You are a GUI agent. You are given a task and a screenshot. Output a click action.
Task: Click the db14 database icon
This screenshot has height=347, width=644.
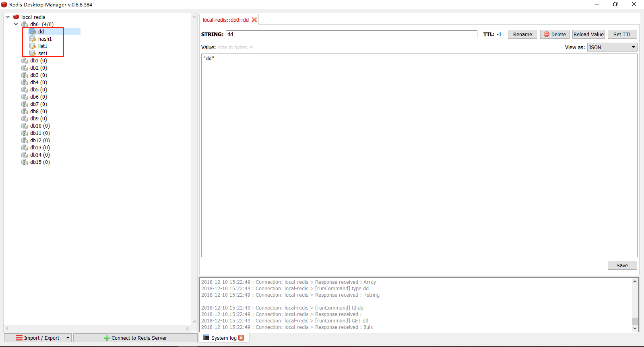25,155
